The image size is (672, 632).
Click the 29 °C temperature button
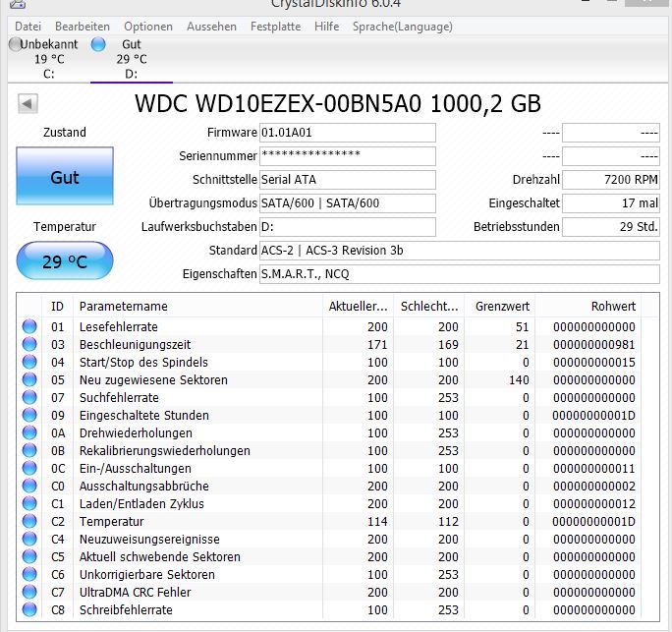click(65, 260)
